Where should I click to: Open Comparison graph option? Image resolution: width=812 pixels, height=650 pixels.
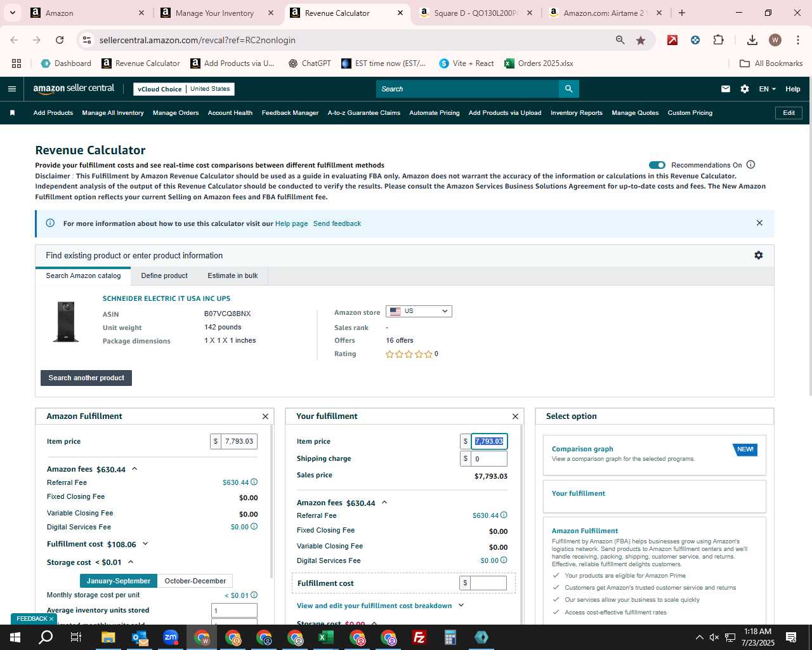[x=654, y=454]
